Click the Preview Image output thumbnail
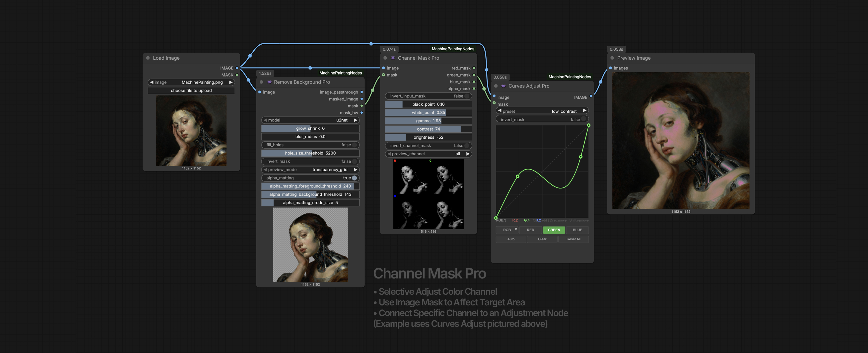 [x=681, y=141]
